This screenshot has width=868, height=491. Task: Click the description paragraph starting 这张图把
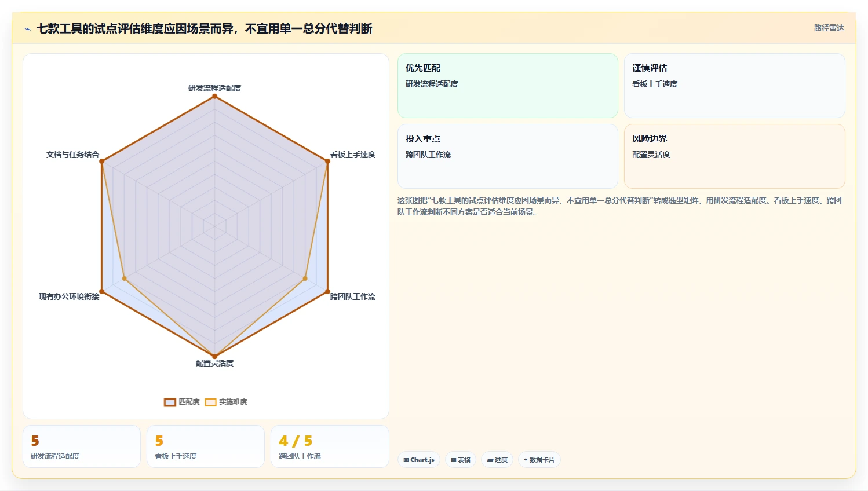click(x=619, y=206)
